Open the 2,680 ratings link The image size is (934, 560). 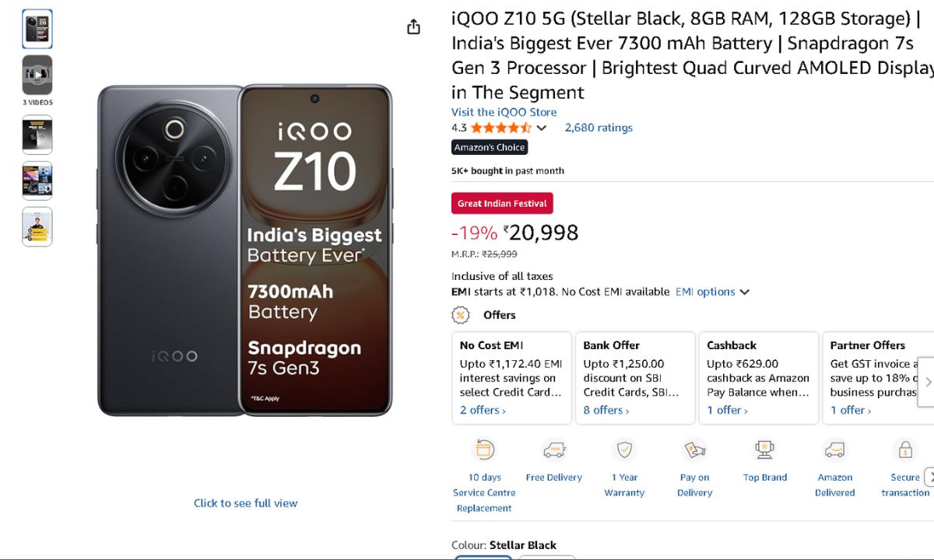(x=599, y=128)
